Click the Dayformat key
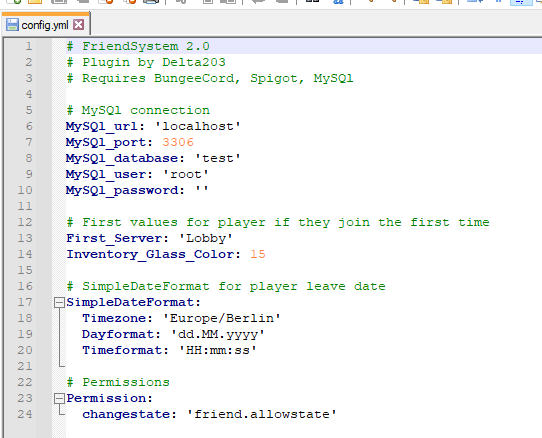This screenshot has width=542, height=438. tap(119, 334)
